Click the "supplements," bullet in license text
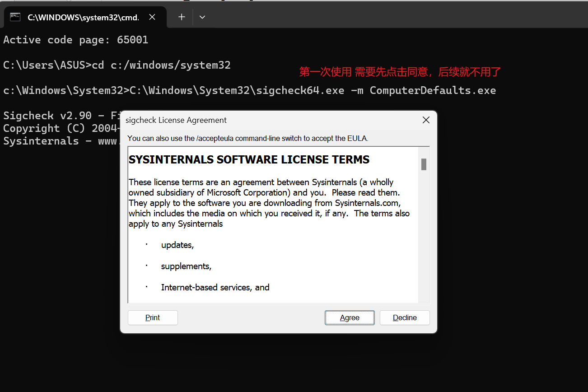Image resolution: width=588 pixels, height=392 pixels. (186, 266)
